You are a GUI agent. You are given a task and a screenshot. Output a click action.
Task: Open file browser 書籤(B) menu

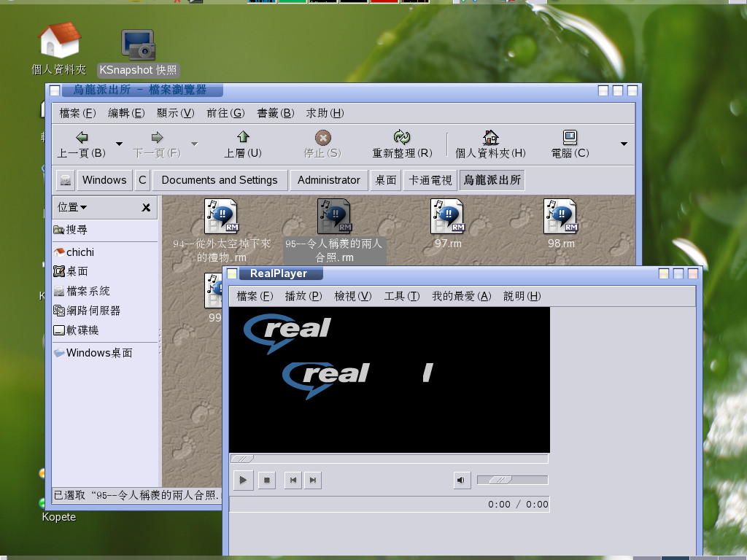coord(275,113)
